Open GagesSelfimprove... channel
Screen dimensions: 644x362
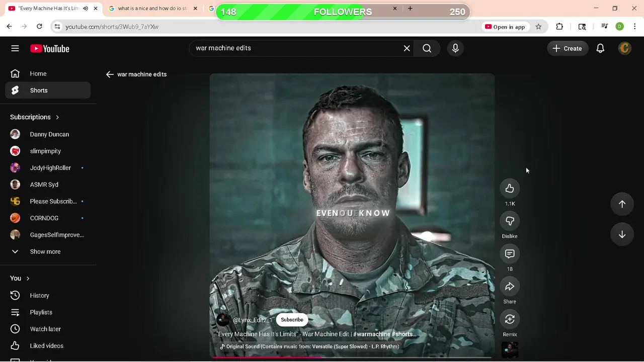tap(48, 235)
